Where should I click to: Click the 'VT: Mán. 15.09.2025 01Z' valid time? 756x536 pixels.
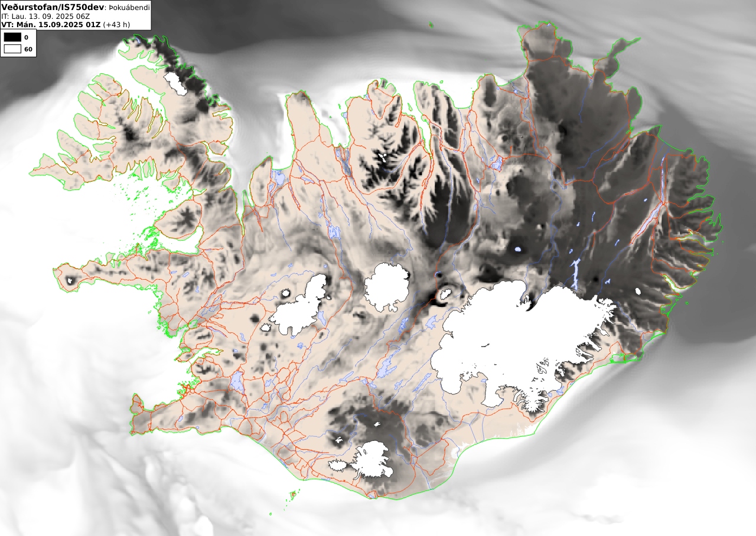[x=51, y=25]
